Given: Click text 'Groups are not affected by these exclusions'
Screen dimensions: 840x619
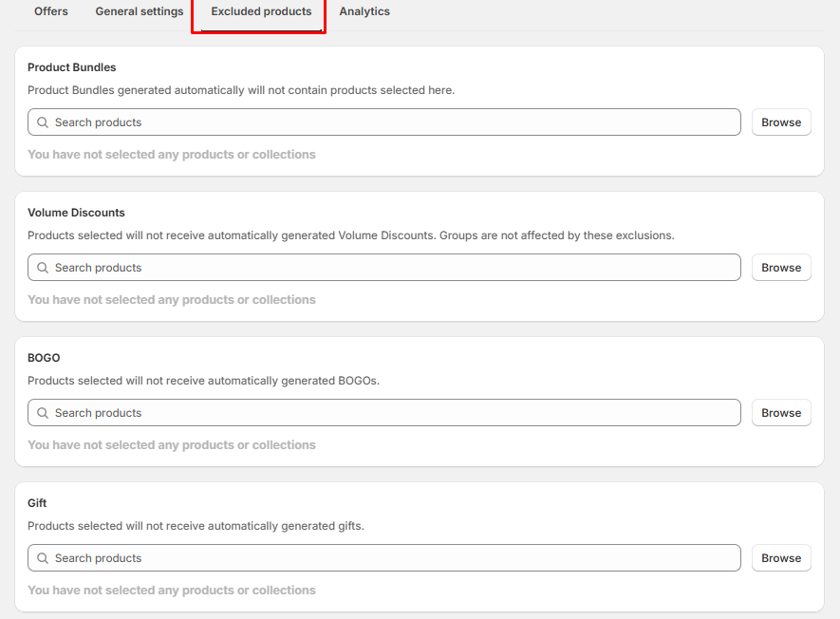Looking at the screenshot, I should 555,235.
